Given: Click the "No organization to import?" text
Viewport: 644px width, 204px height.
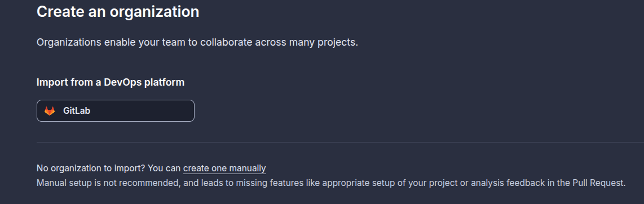Looking at the screenshot, I should point(91,168).
